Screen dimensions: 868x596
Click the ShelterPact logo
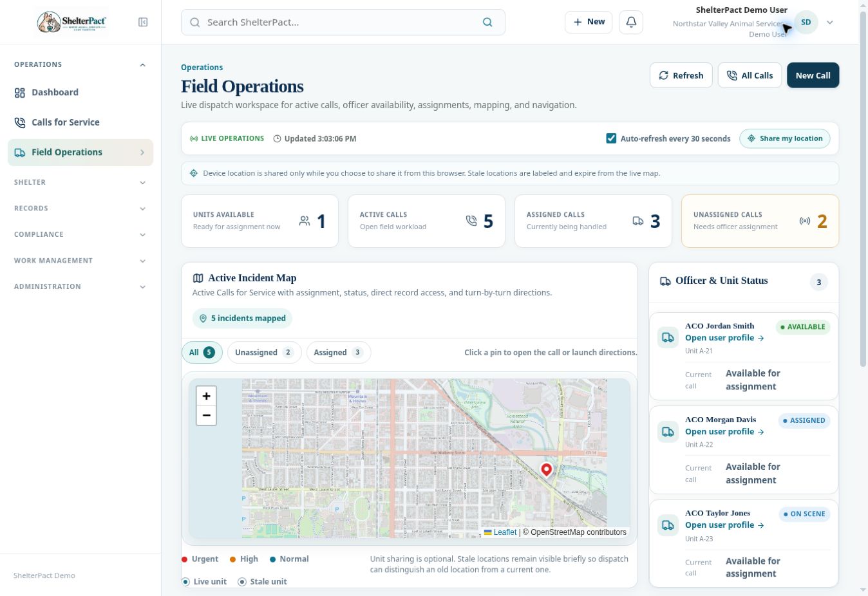coord(71,23)
